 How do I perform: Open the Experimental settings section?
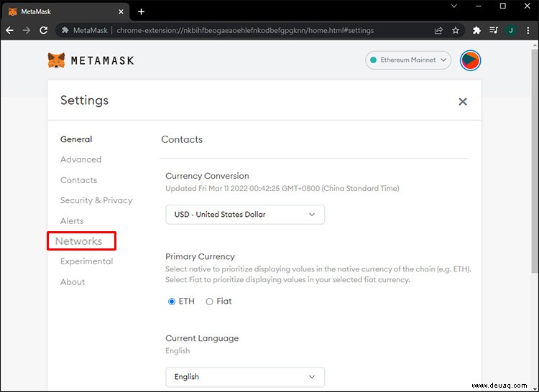click(x=87, y=261)
